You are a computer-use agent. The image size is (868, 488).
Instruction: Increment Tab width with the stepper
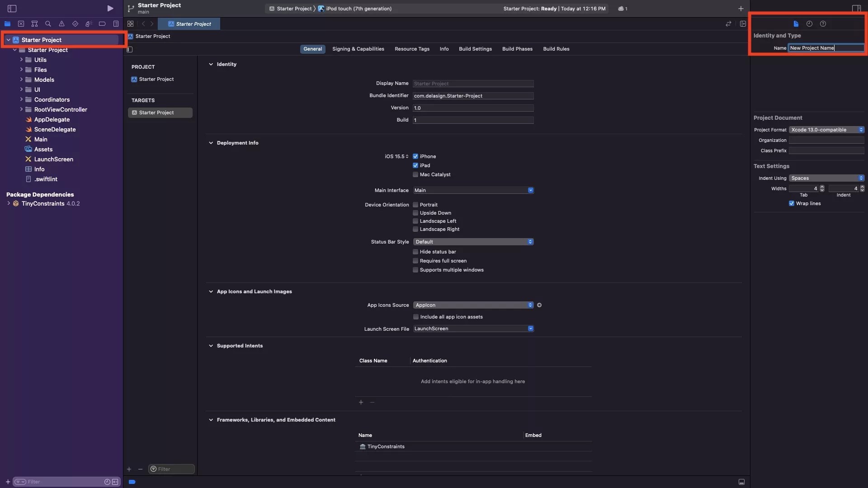click(x=823, y=187)
